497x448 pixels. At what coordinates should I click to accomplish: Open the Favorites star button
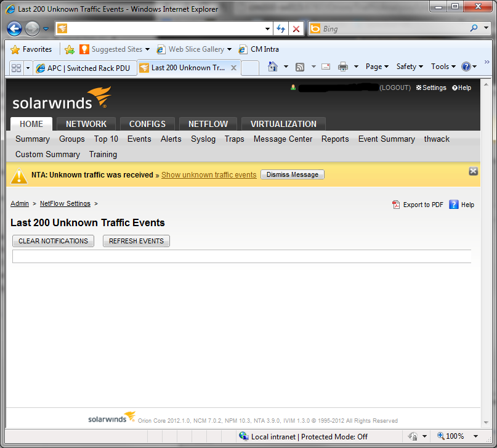(31, 49)
